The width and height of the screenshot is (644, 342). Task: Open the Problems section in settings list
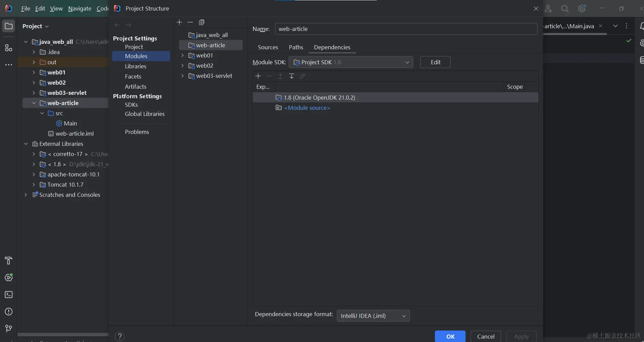click(137, 132)
